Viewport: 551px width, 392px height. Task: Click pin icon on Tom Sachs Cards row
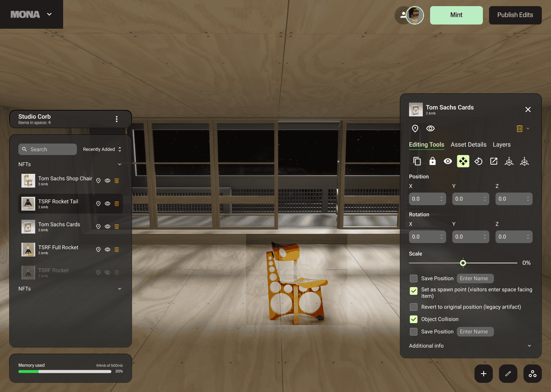[x=98, y=227]
